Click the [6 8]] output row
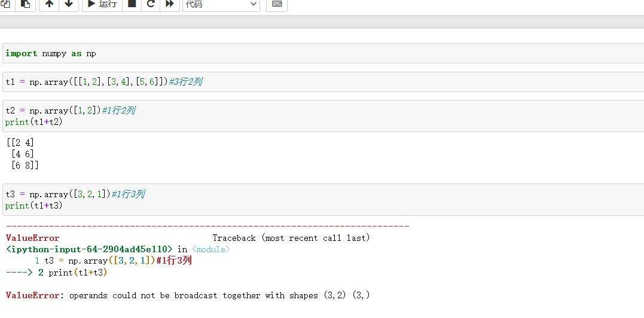Image resolution: width=644 pixels, height=318 pixels. click(25, 166)
